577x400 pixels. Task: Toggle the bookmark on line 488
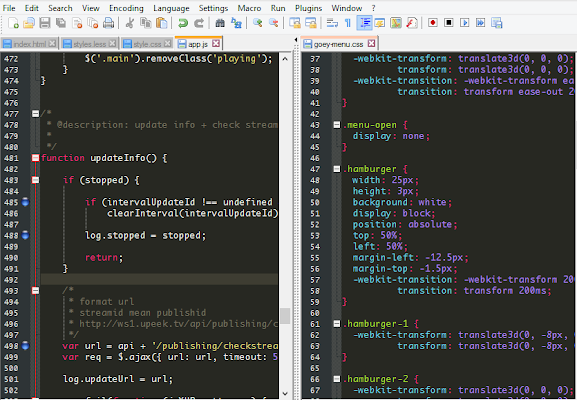pos(25,235)
